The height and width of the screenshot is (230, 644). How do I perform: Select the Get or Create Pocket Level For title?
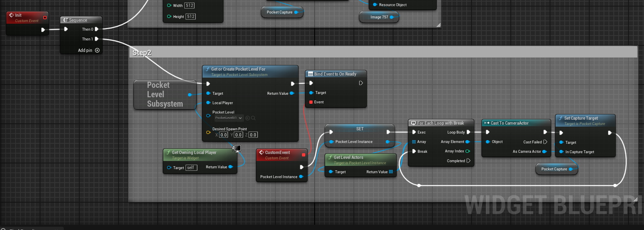coord(238,69)
